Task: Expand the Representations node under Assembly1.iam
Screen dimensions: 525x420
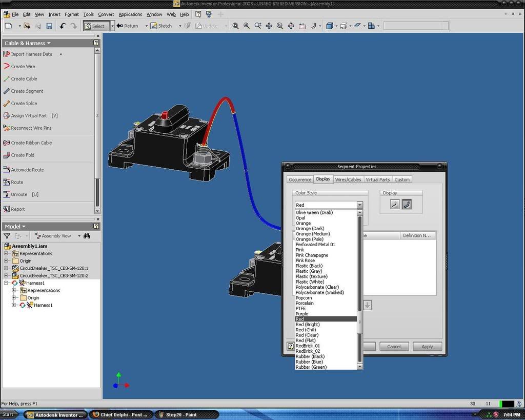Action: click(6, 253)
